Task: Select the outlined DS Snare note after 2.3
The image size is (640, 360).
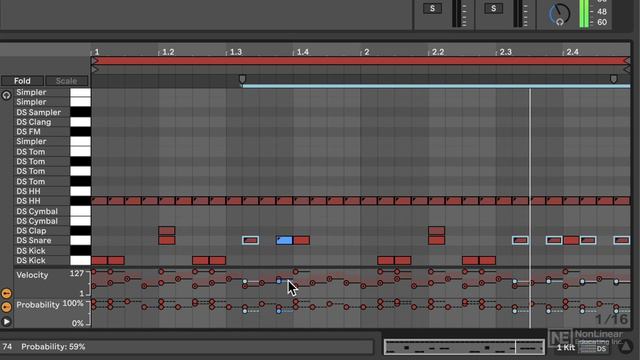Action: (x=520, y=240)
